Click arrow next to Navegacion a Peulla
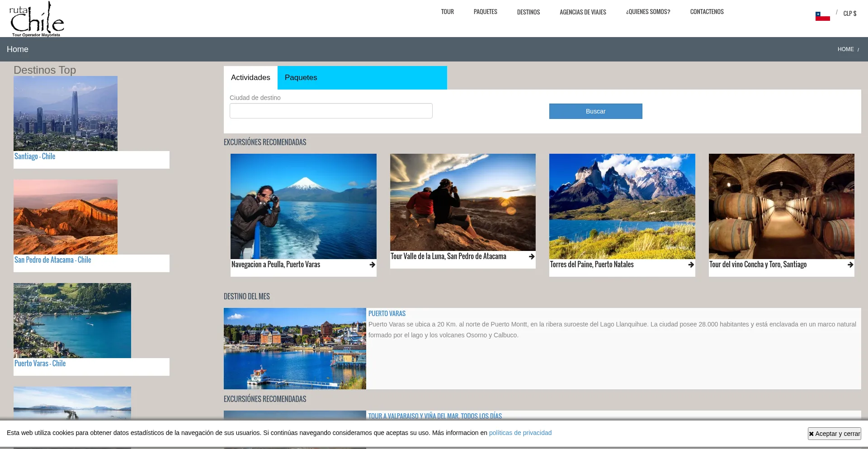The width and height of the screenshot is (868, 449). (x=372, y=265)
